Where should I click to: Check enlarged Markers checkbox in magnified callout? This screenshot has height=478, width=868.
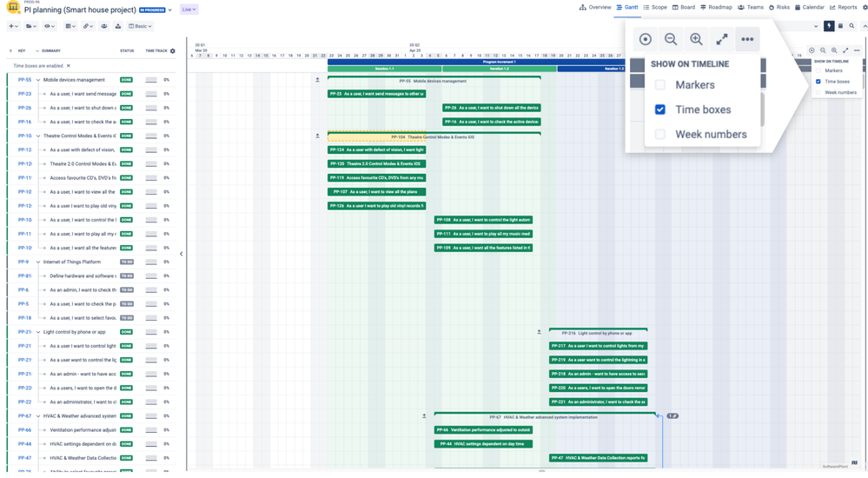click(x=659, y=85)
